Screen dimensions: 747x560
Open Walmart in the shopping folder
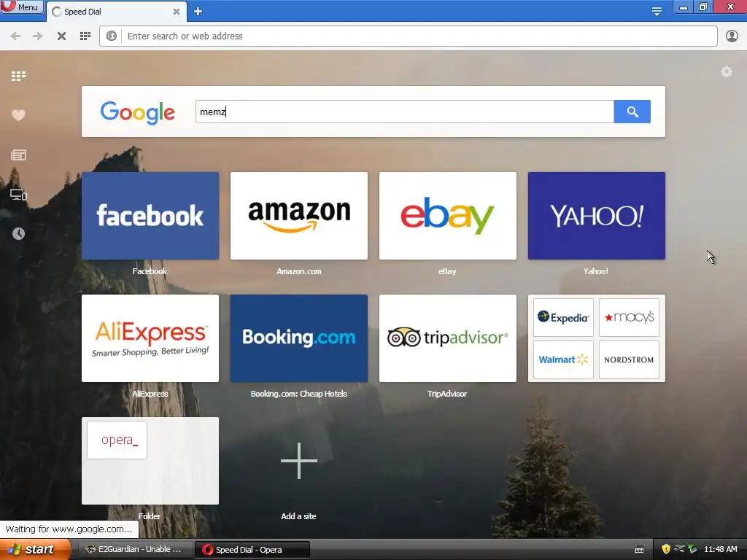pos(563,359)
